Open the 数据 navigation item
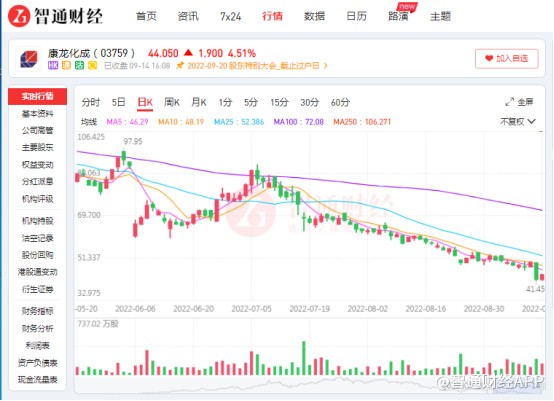Viewport: 554px width, 401px height. coord(314,16)
